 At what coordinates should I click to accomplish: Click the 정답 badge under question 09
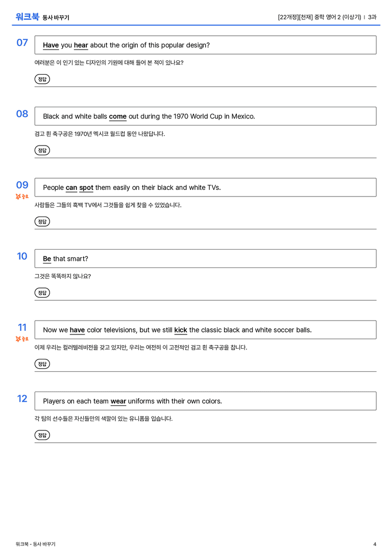tap(42, 221)
